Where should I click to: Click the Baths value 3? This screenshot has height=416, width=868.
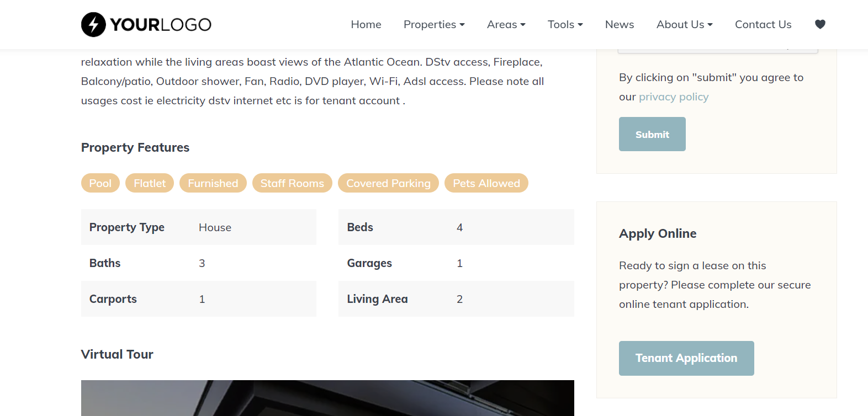tap(202, 263)
